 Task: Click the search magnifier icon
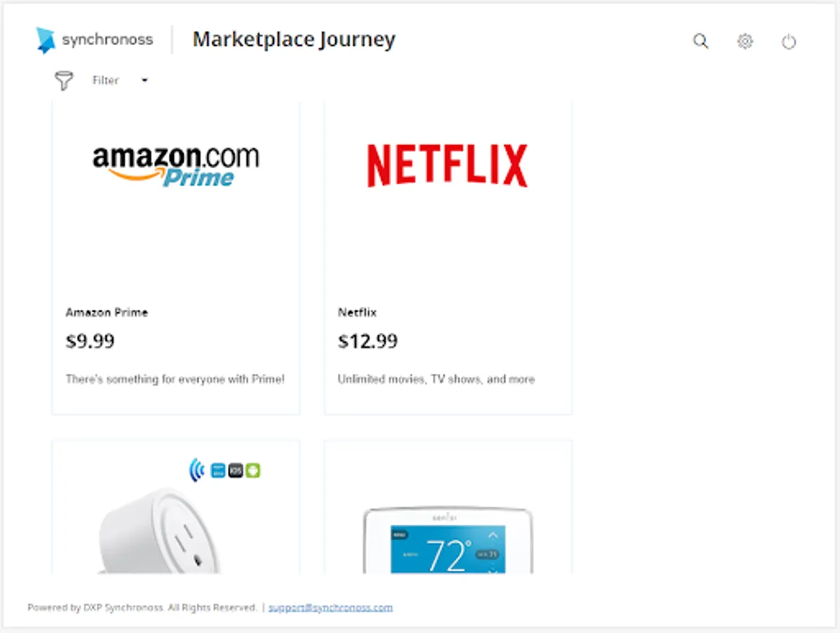click(x=700, y=41)
